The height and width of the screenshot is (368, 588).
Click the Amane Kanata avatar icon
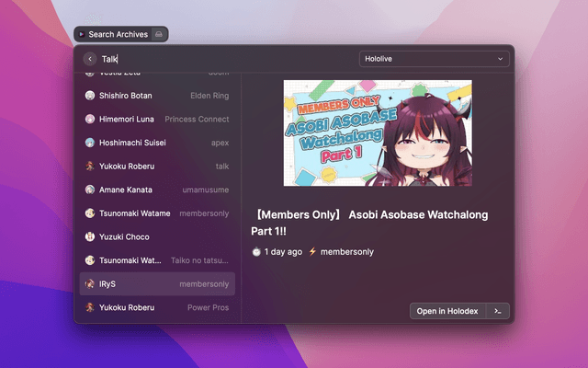(x=90, y=190)
